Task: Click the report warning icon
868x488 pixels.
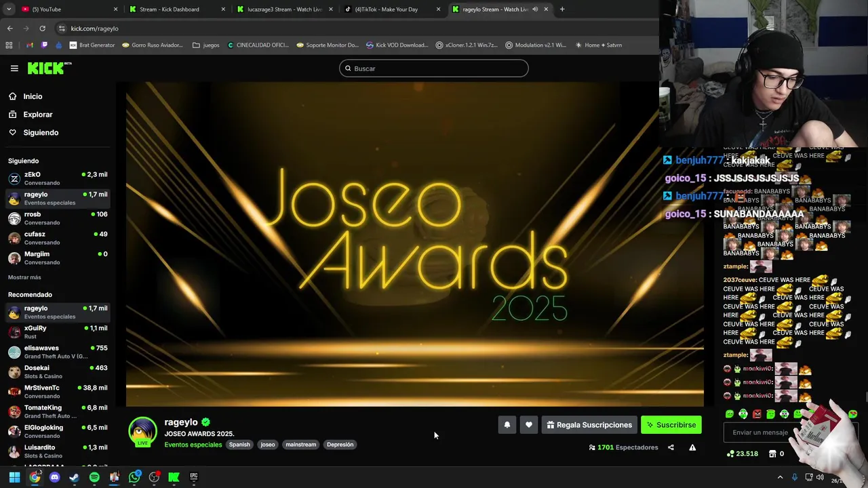Action: [x=692, y=447]
